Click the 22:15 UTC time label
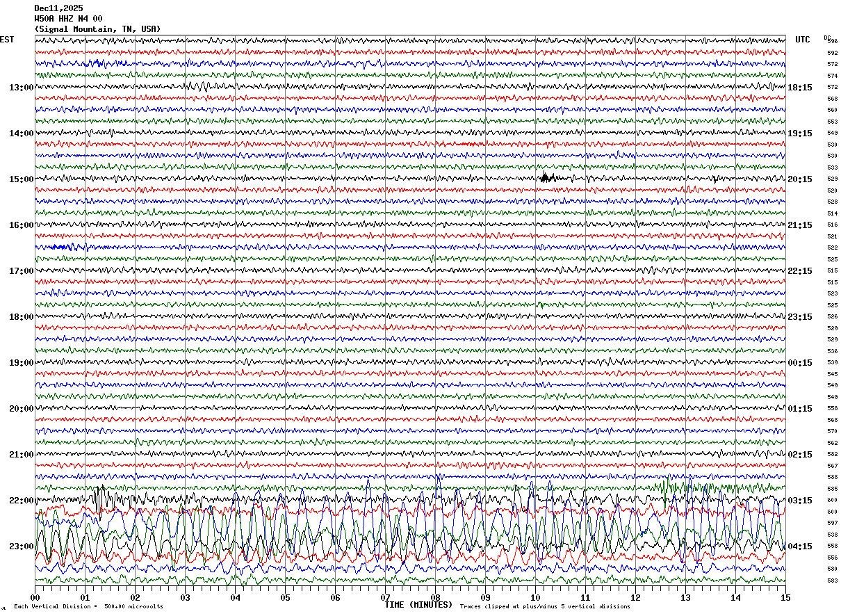This screenshot has width=841, height=616. [800, 271]
